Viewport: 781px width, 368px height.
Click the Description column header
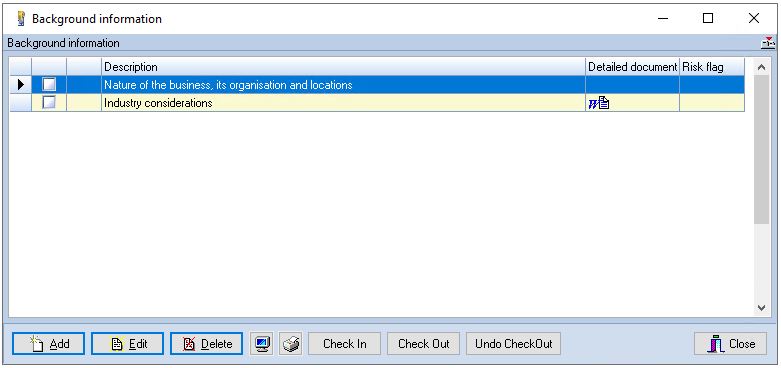click(x=344, y=67)
